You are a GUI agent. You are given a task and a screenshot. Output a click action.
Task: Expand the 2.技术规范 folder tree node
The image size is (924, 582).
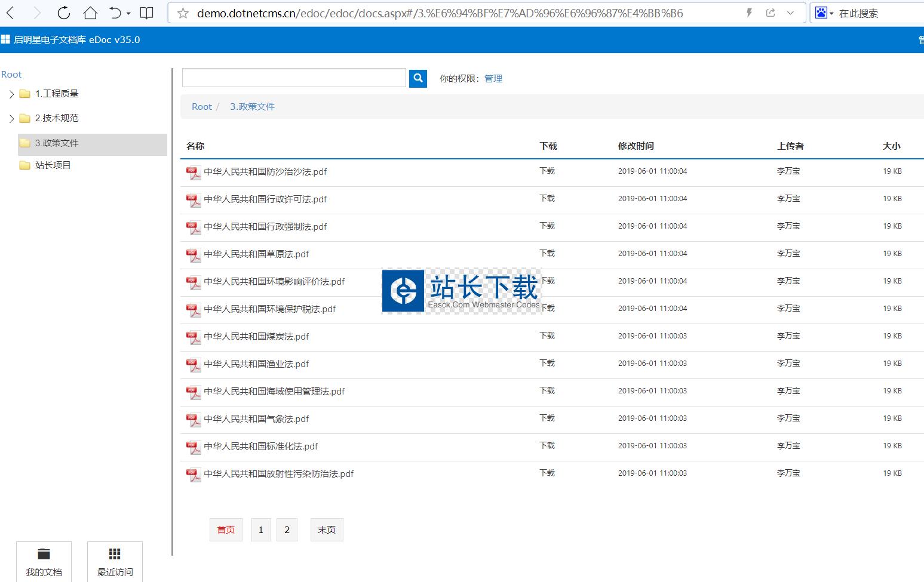(11, 119)
